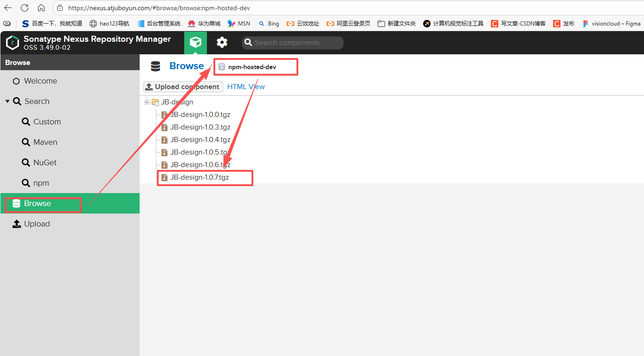The image size is (644, 356).
Task: Select npm search in sidebar
Action: click(x=41, y=183)
